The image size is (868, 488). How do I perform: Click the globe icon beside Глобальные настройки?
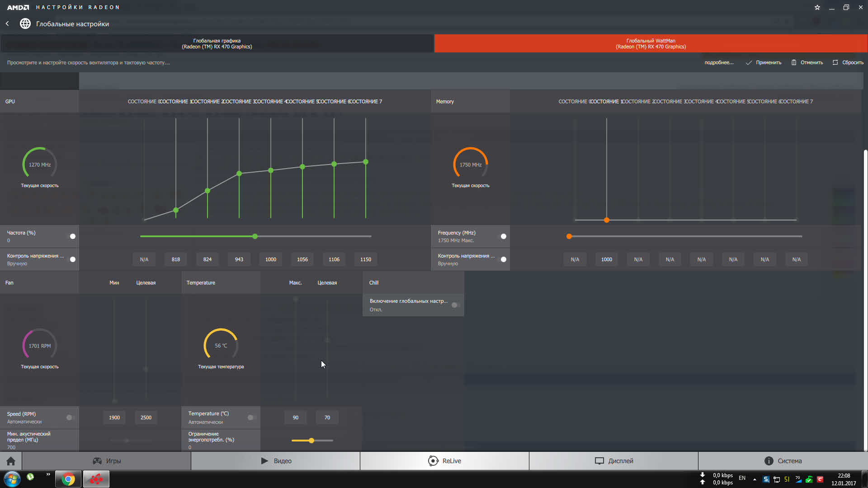(x=25, y=23)
